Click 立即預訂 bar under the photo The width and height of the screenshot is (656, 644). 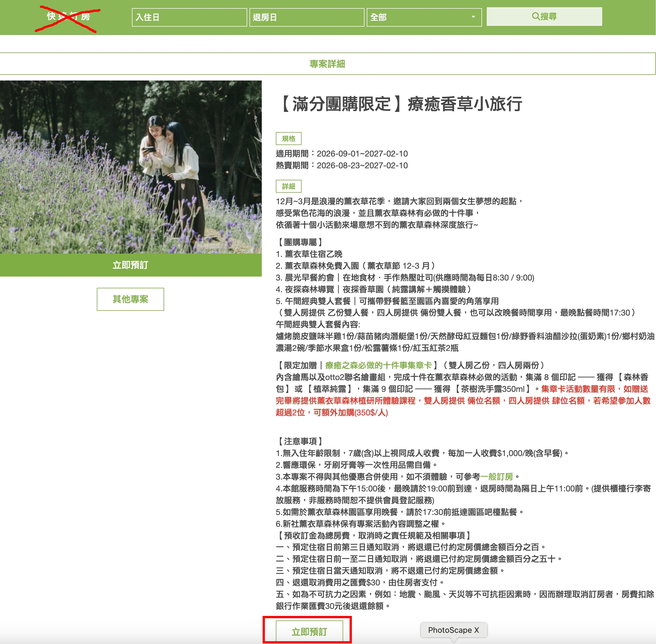[130, 265]
